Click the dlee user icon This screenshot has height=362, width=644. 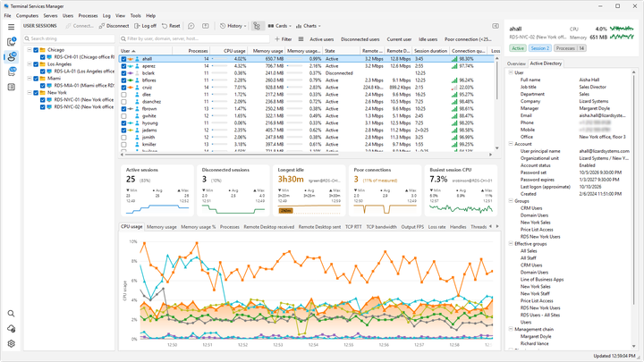tap(137, 95)
